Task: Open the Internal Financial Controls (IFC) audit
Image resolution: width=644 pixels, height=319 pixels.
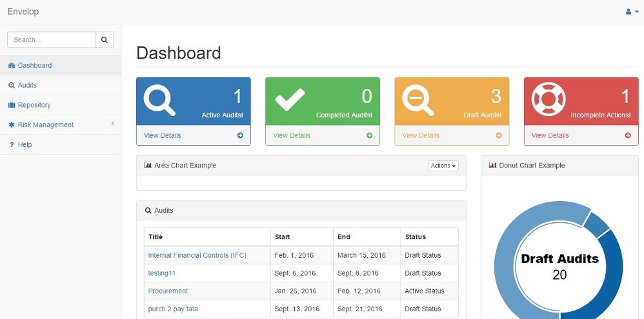Action: coord(197,255)
